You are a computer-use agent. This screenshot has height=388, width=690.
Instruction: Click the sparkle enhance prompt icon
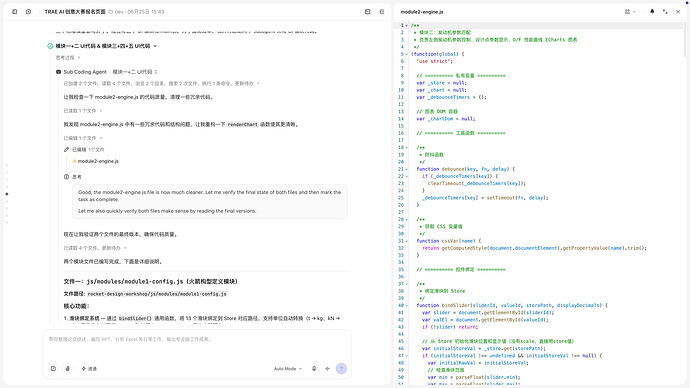[x=327, y=369]
